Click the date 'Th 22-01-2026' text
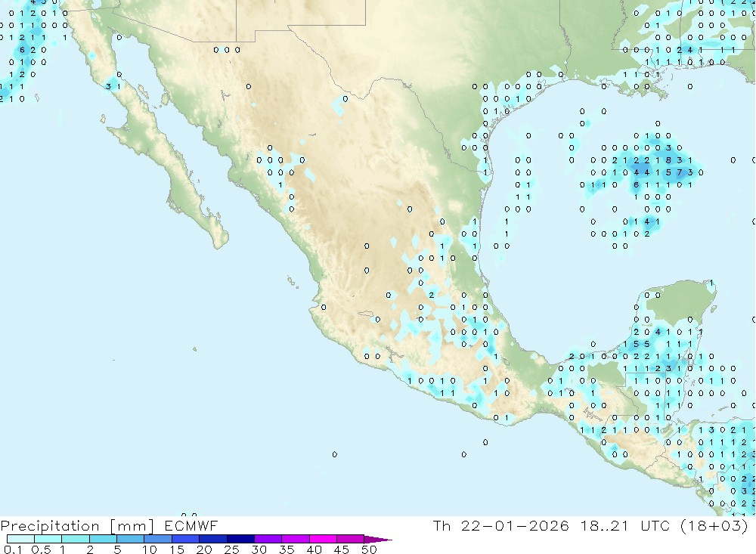 coord(501,525)
